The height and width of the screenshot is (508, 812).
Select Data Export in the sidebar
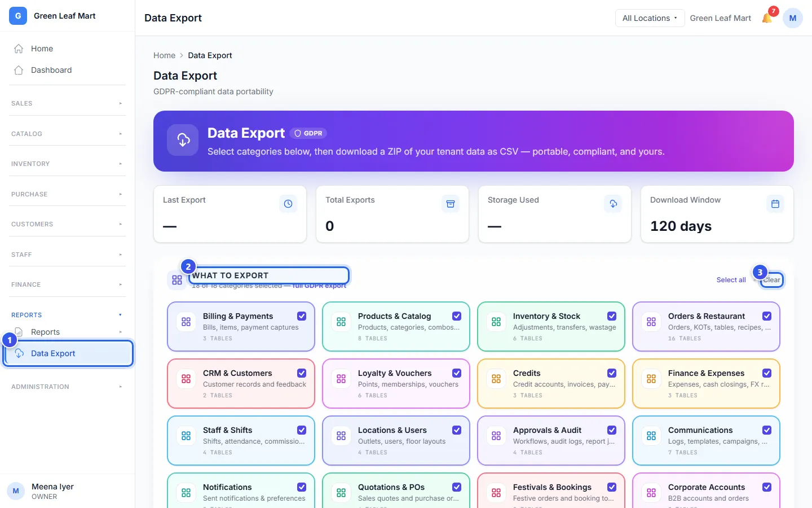pyautogui.click(x=68, y=353)
